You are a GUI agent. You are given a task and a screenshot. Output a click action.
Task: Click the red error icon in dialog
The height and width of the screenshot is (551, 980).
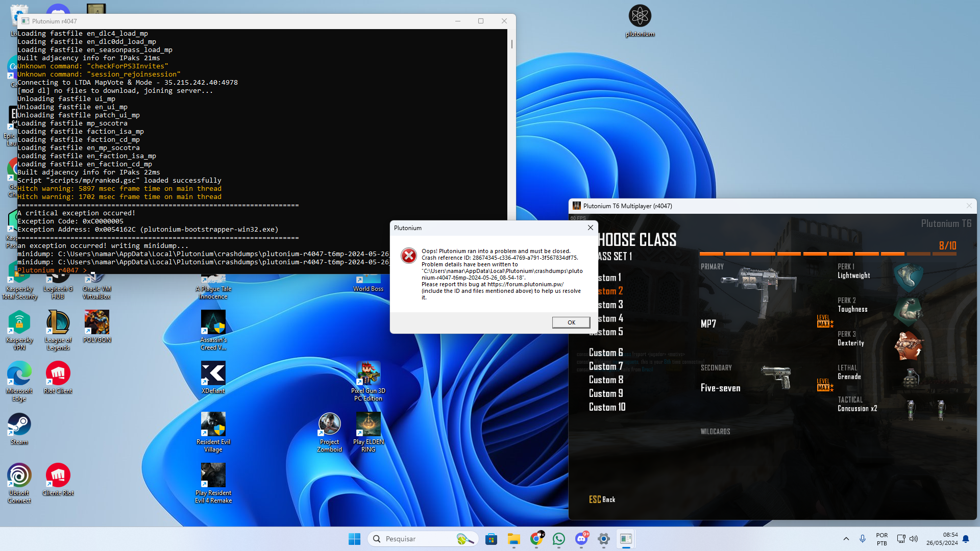click(x=408, y=256)
